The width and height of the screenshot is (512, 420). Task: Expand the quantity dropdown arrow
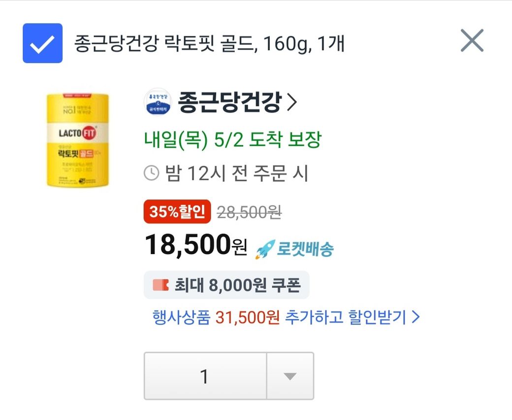290,376
